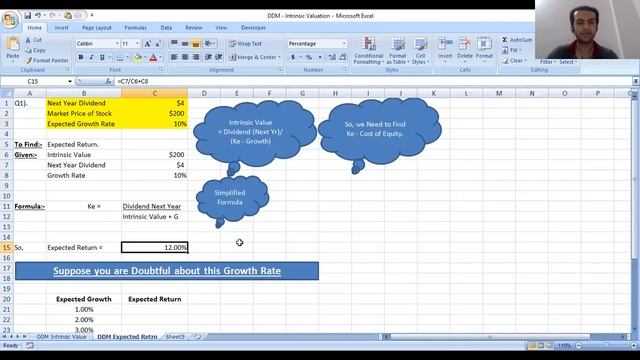Open the Office button menu
Viewport: 640px width, 360px height.
[x=10, y=20]
